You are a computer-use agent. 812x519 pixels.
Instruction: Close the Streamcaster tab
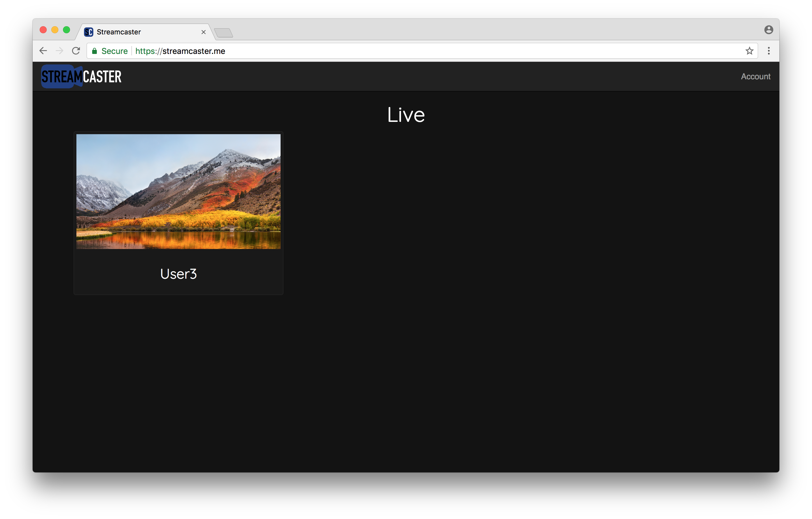pyautogui.click(x=203, y=32)
